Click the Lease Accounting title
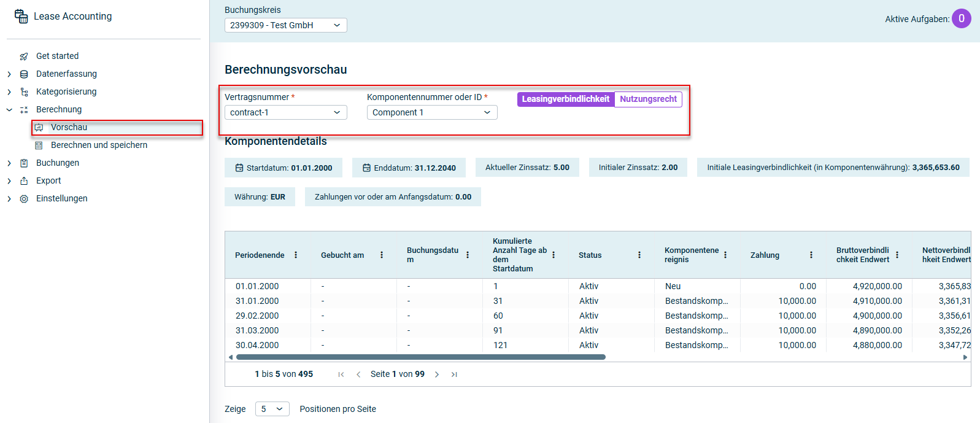Image resolution: width=980 pixels, height=423 pixels. point(72,17)
